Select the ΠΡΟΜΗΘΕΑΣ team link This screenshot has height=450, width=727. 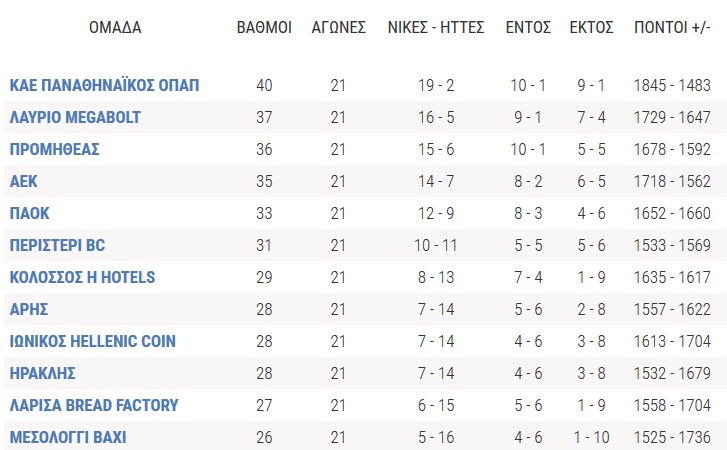(x=55, y=149)
